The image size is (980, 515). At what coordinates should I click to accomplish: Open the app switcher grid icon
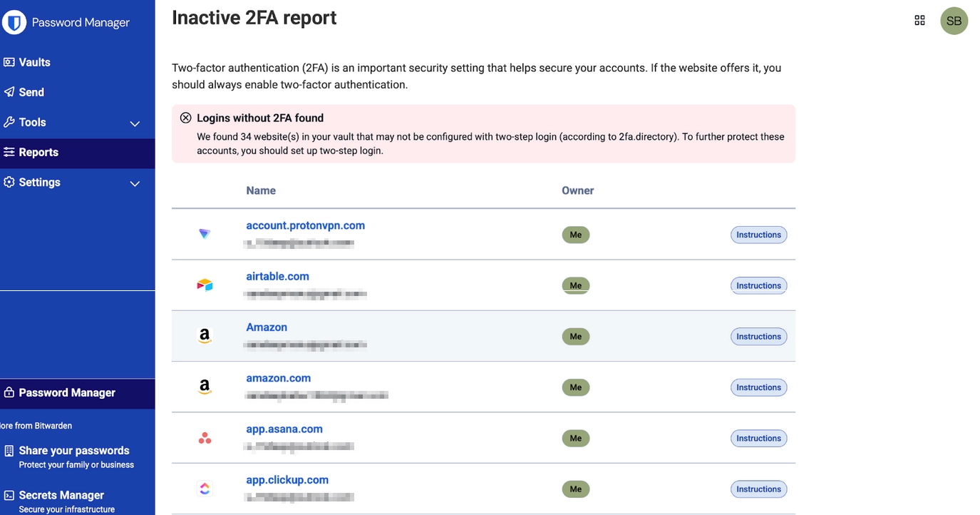coord(919,21)
